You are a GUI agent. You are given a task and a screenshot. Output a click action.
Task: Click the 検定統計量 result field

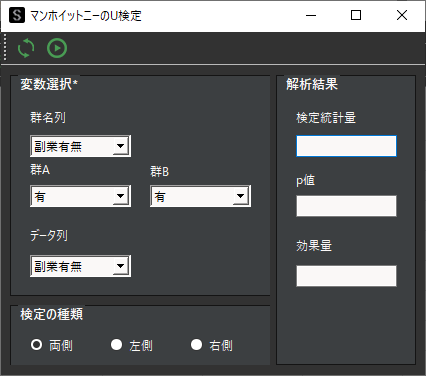[346, 146]
